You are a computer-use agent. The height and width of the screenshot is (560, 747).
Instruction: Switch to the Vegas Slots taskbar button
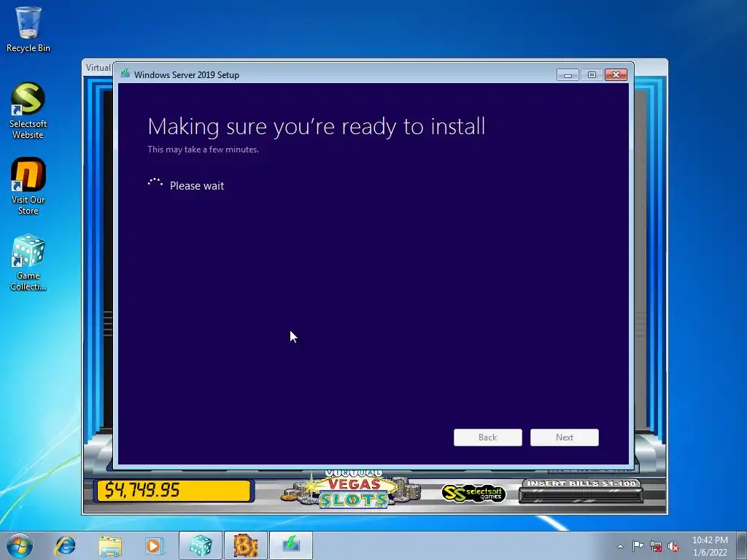coord(246,545)
